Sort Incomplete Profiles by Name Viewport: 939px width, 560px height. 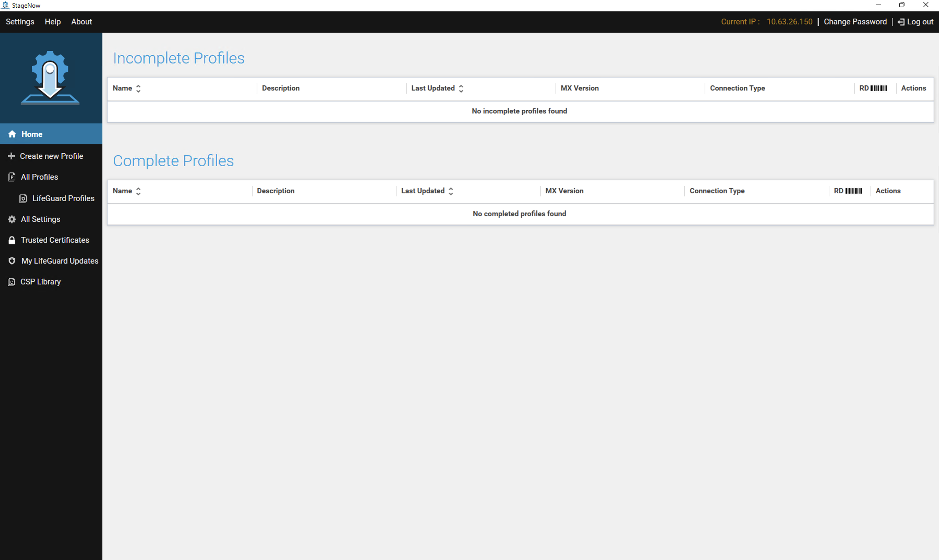[138, 88]
